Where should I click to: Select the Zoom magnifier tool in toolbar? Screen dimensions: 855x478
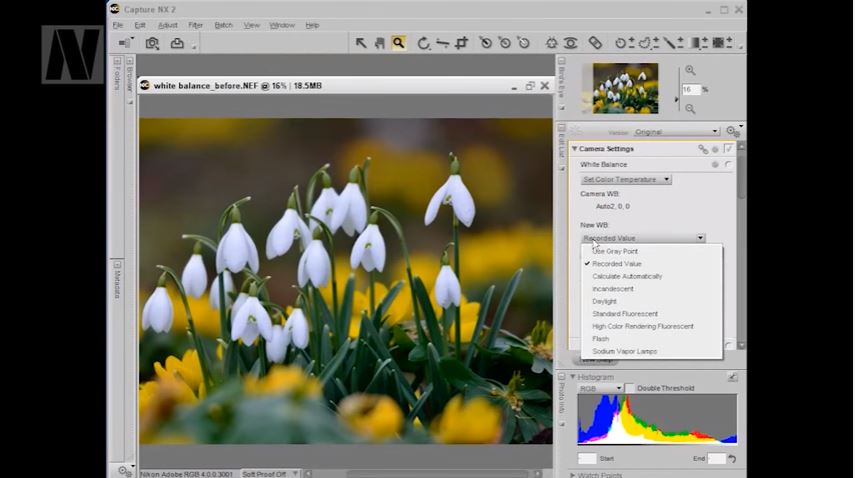(398, 43)
